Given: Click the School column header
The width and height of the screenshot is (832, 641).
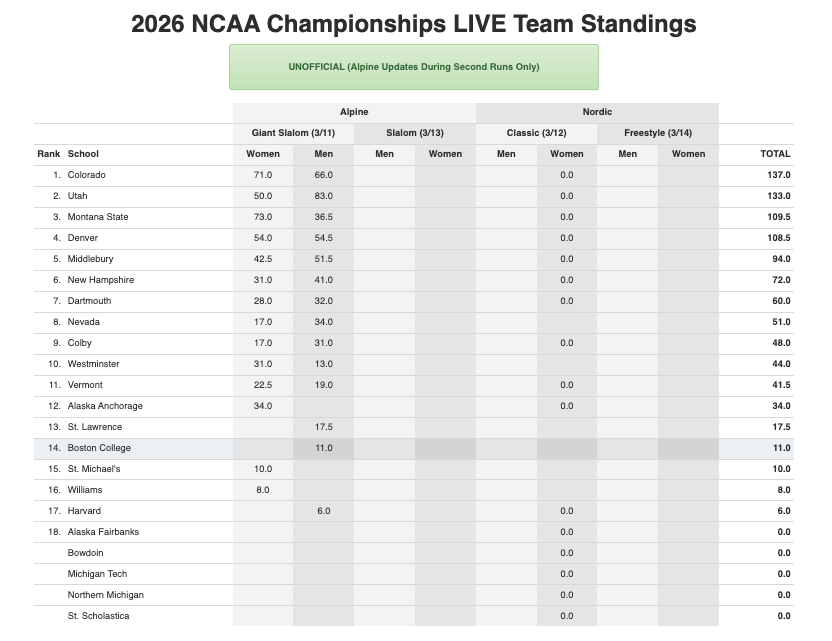Looking at the screenshot, I should coord(83,154).
